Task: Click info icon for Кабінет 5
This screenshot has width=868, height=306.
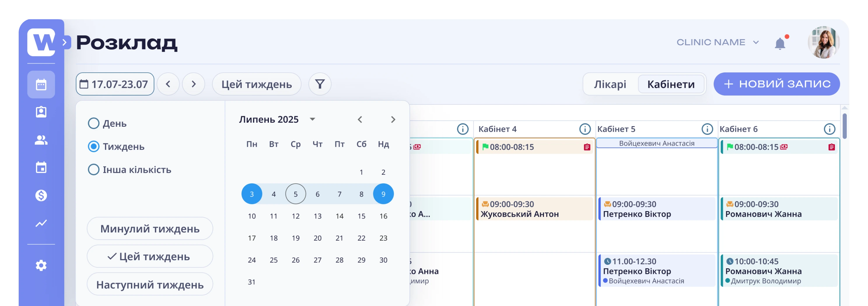Action: click(x=707, y=129)
